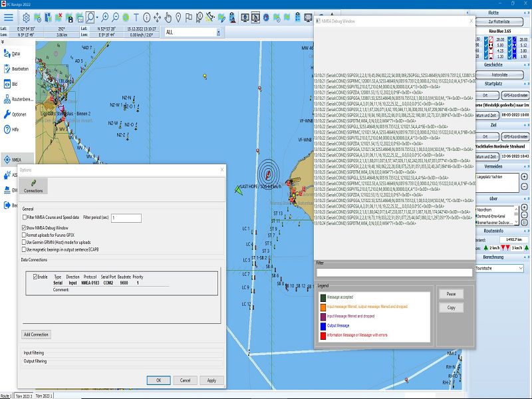Select the zoom in magnifier tool
The height and width of the screenshot is (399, 532).
click(106, 17)
